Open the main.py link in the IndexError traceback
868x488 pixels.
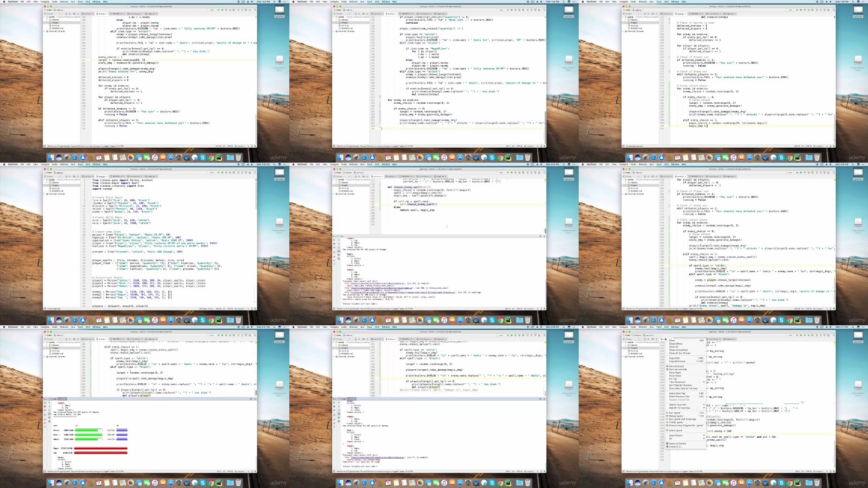(378, 457)
